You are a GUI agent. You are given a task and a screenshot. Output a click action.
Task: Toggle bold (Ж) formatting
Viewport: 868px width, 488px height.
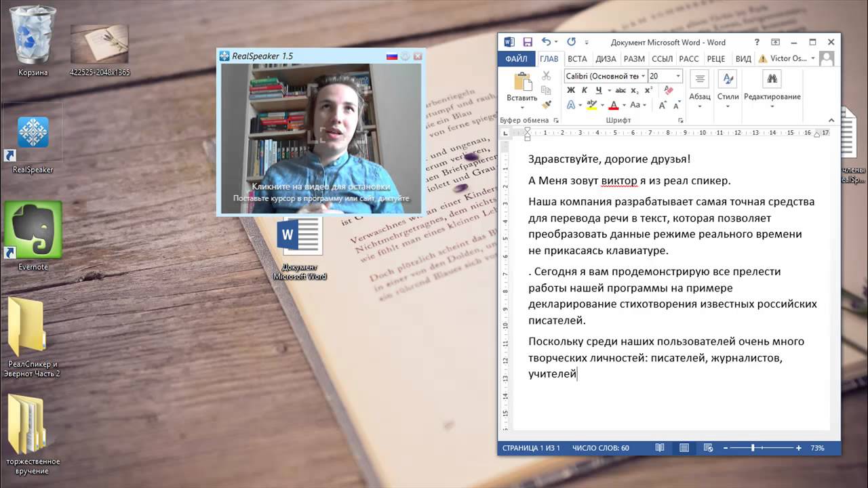click(x=571, y=90)
